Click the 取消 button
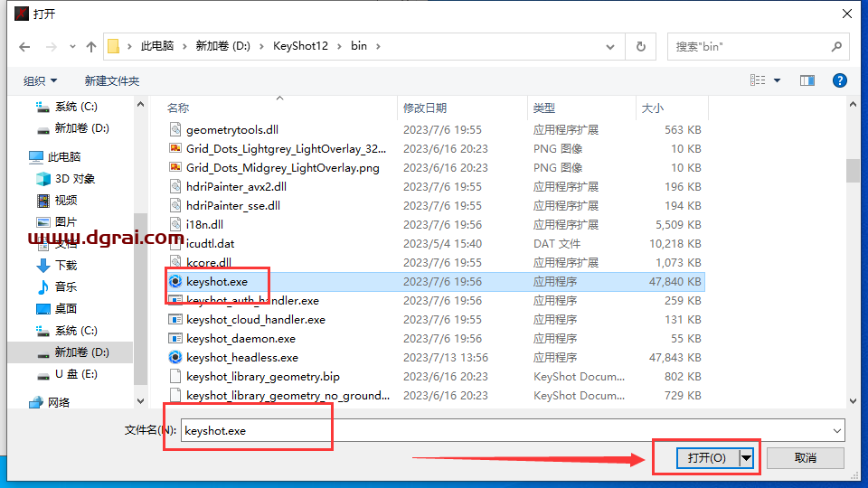 point(806,457)
